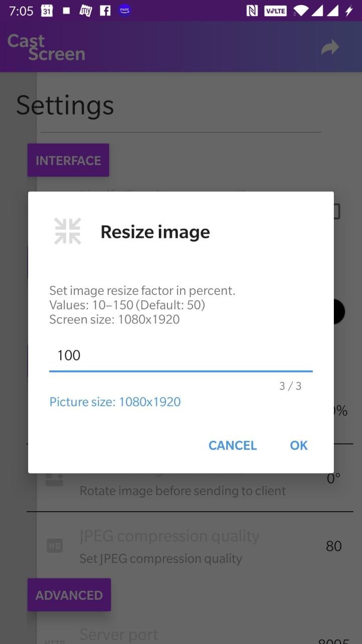Viewport: 362px width, 644px height.
Task: Tap the Facebook notification icon
Action: point(105,11)
